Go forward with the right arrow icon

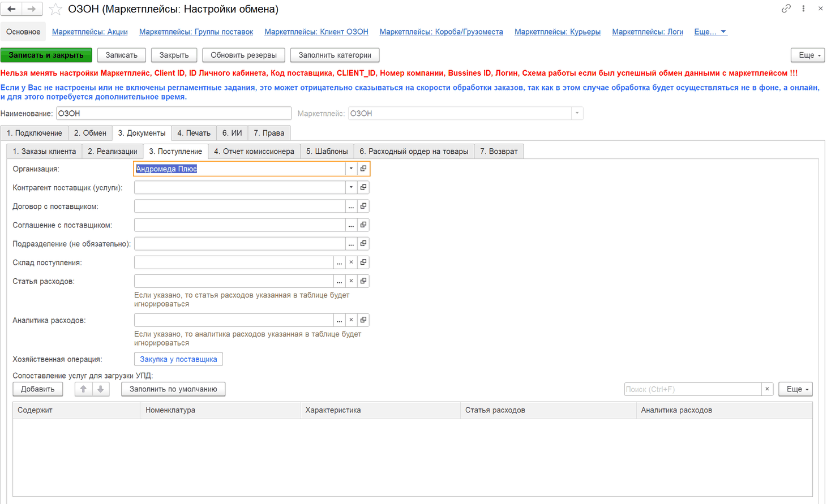tap(31, 9)
